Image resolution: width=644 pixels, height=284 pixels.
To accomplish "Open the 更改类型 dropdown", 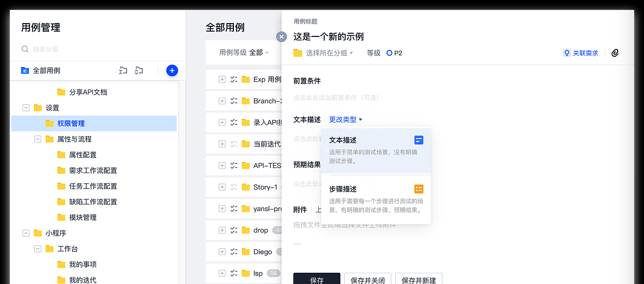I will pyautogui.click(x=346, y=119).
